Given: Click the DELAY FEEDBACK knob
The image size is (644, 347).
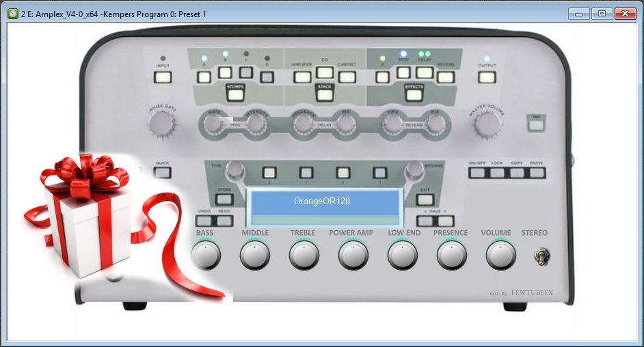Looking at the screenshot, I should 303,124.
